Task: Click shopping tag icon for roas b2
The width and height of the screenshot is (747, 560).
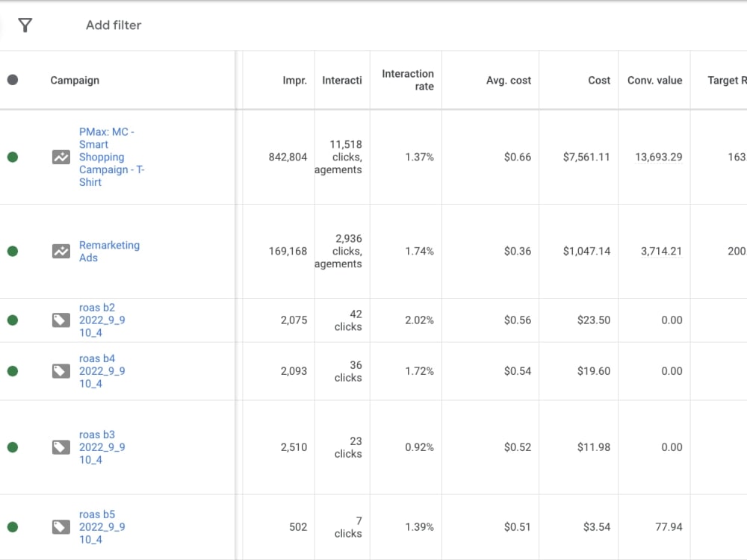Action: pos(61,320)
